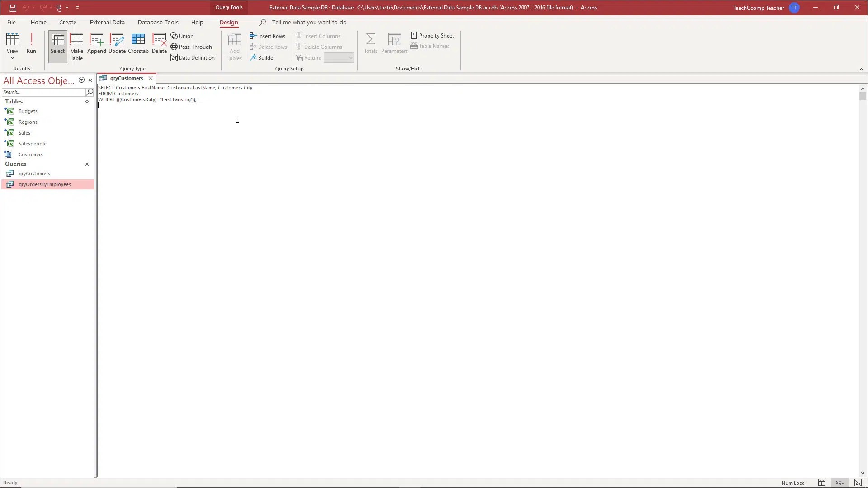
Task: Click the Union query button
Action: [182, 36]
